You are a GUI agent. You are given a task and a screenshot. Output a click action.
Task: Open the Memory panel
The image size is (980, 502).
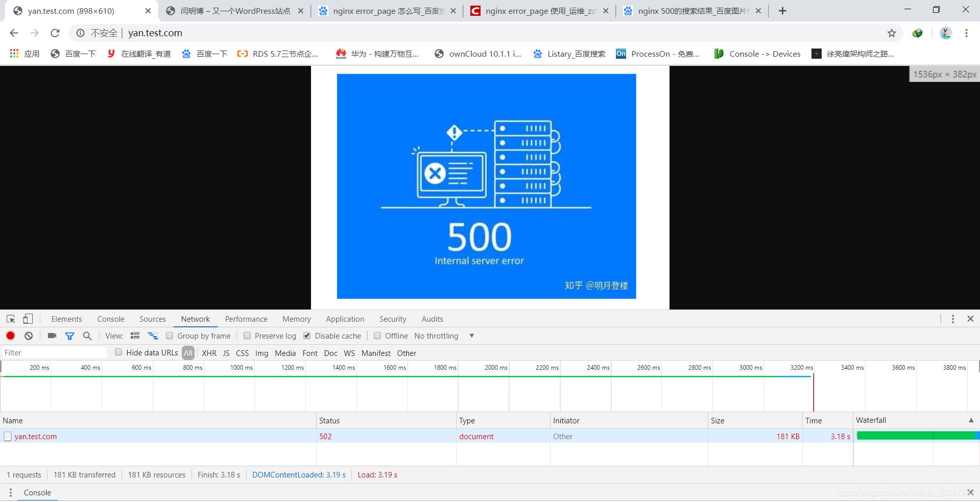click(297, 319)
